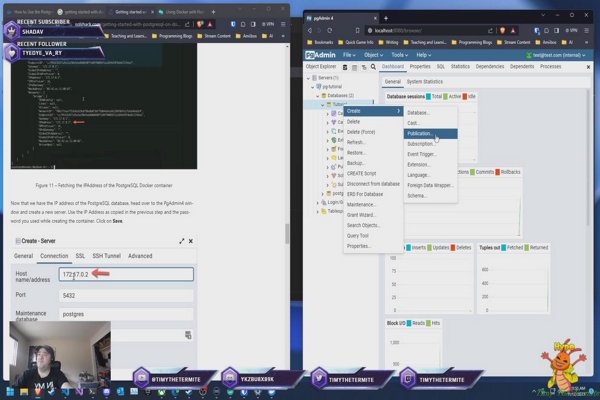Viewport: 600px width, 400px height.
Task: Click Brave Shields icon in tutorial browser window
Action: (200, 24)
